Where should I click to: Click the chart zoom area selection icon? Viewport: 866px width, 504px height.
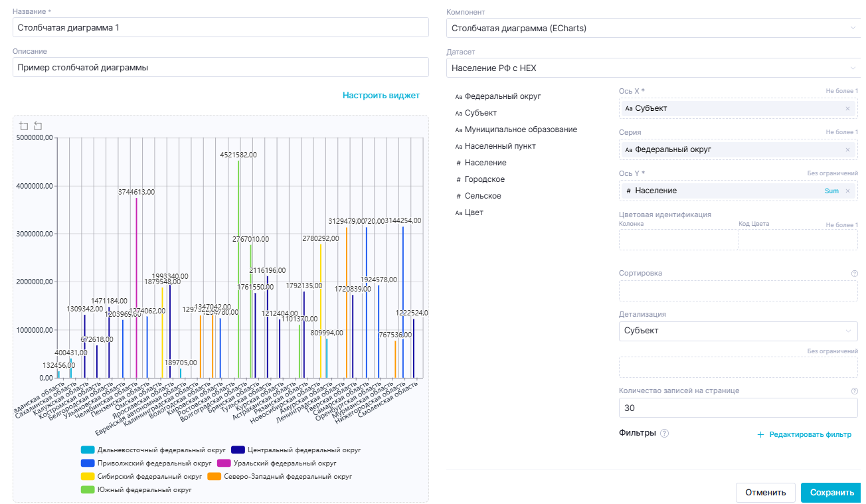pos(24,126)
